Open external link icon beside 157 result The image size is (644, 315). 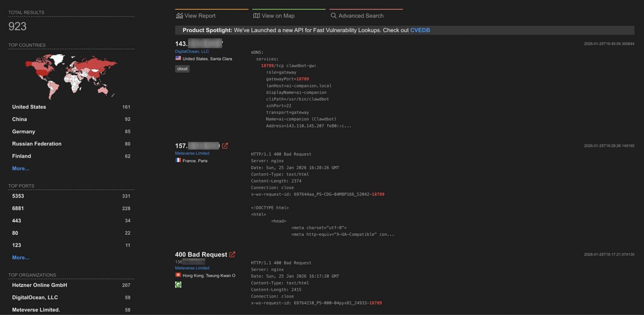coord(225,146)
